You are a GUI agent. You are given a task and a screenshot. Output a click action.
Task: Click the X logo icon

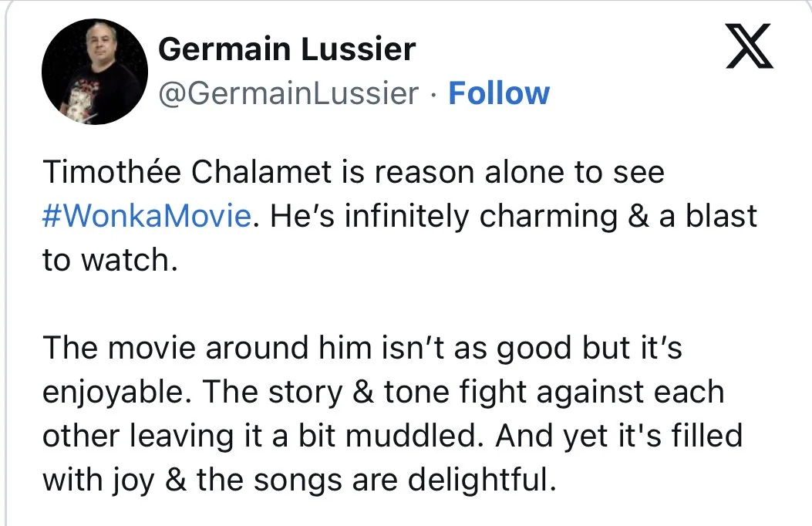point(750,46)
